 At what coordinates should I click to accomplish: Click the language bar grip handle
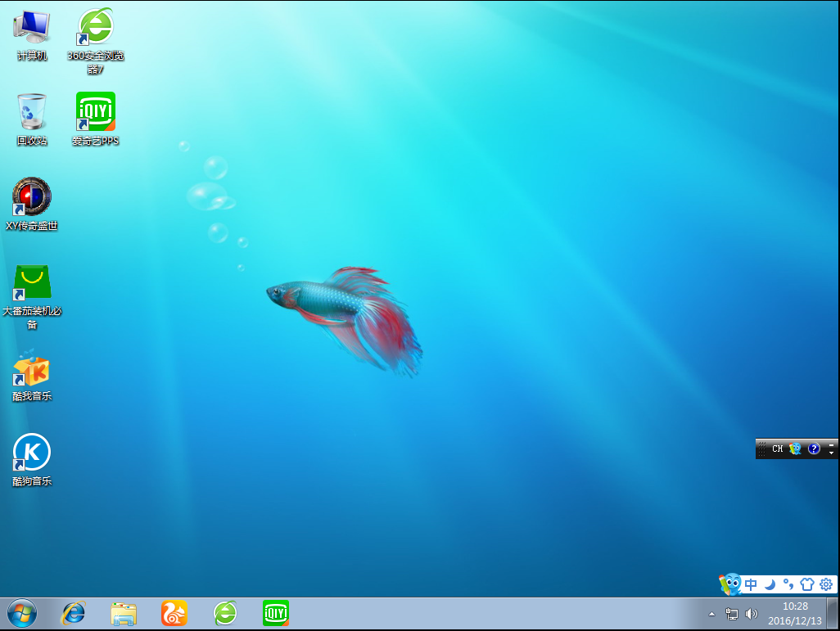point(761,448)
